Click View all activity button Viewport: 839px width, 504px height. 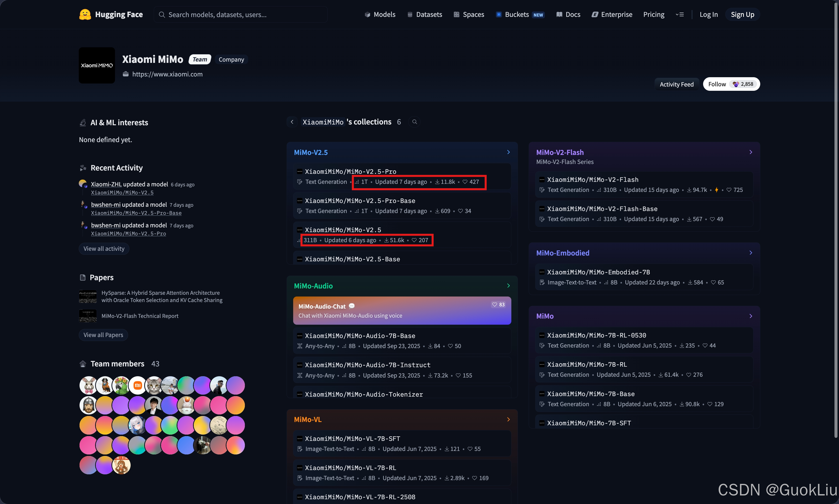tap(104, 248)
